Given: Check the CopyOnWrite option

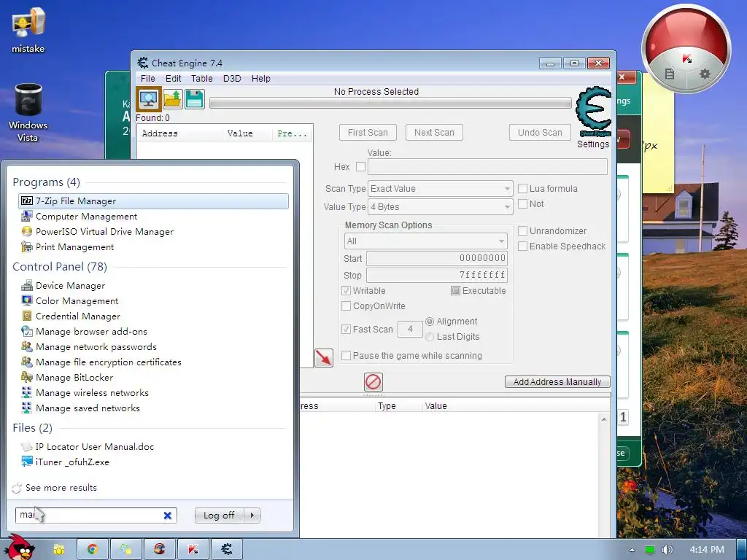Looking at the screenshot, I should click(347, 306).
